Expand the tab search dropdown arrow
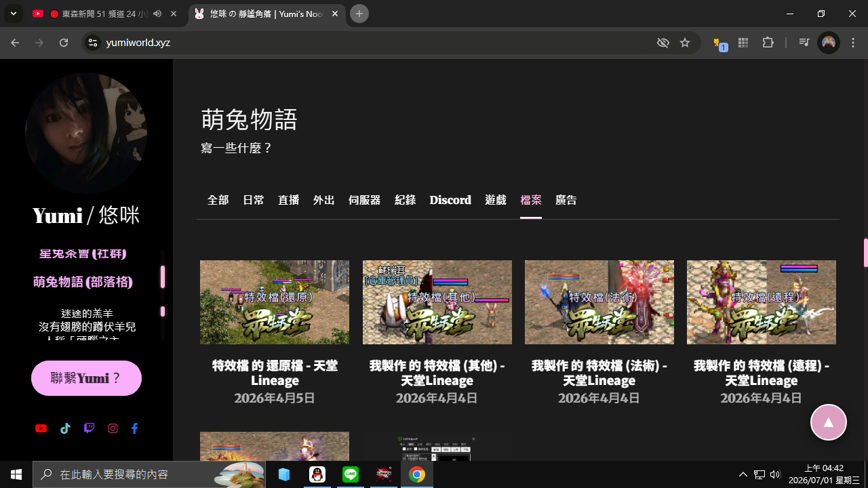 [13, 14]
